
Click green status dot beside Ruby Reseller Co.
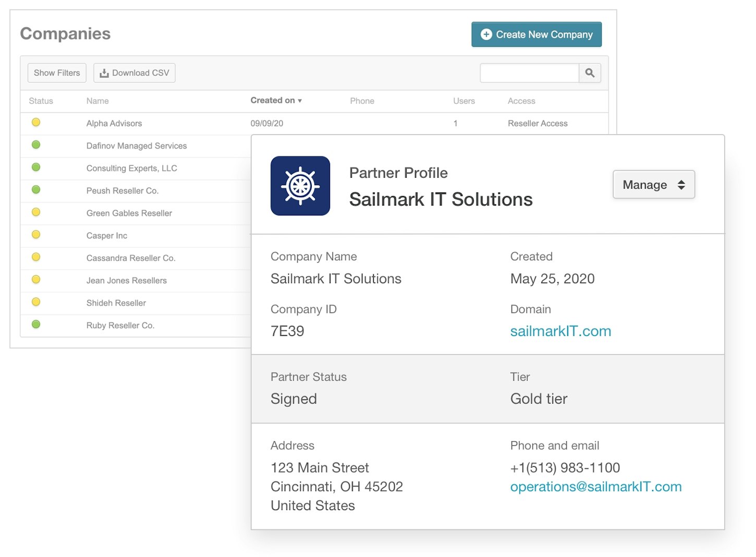tap(36, 324)
